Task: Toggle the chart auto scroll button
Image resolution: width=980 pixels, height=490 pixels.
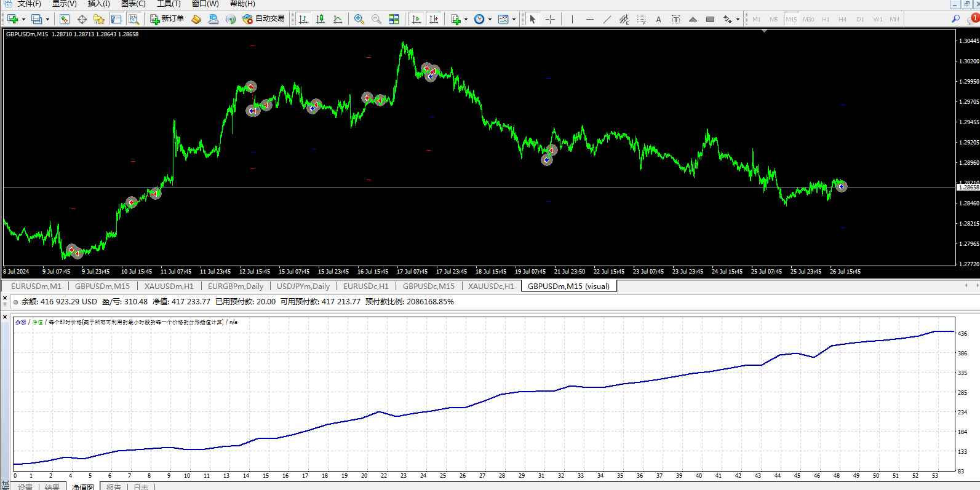Action: click(416, 19)
